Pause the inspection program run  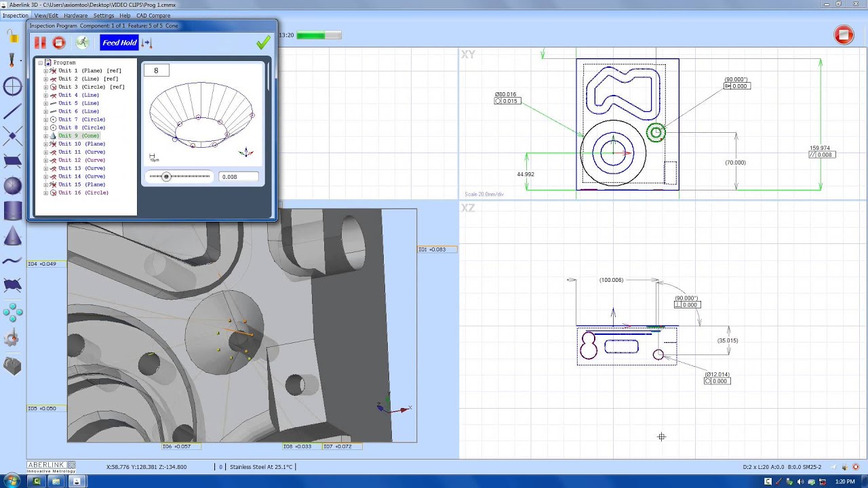pos(40,43)
